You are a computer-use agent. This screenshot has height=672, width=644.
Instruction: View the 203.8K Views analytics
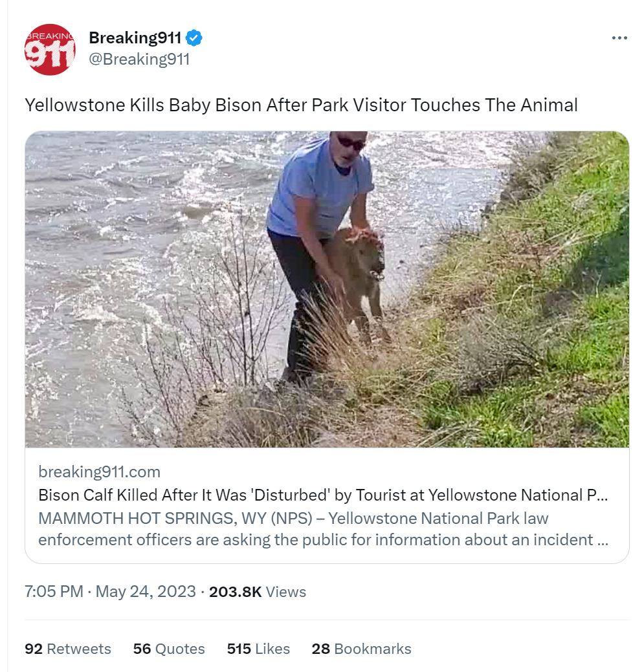(x=258, y=591)
